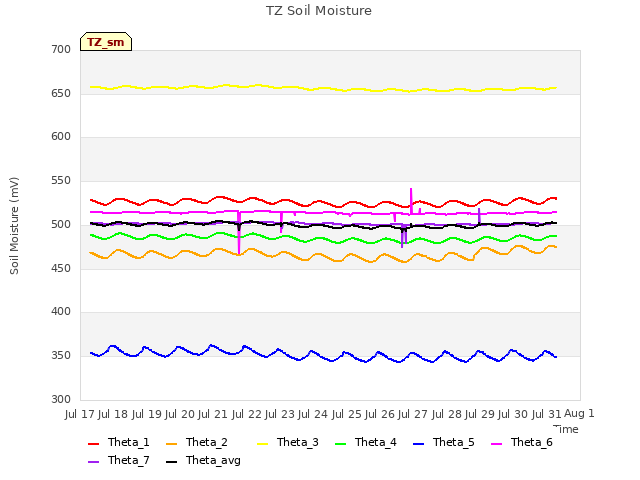Screen dimensions: 640x480
Task: Click the Jul 18 x-axis label
Action: [113, 414]
